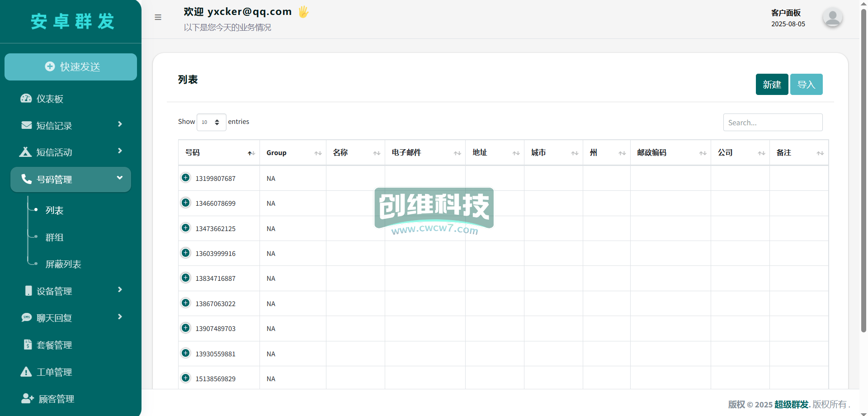
Task: Sort table by 名称 column arrows
Action: tap(377, 153)
